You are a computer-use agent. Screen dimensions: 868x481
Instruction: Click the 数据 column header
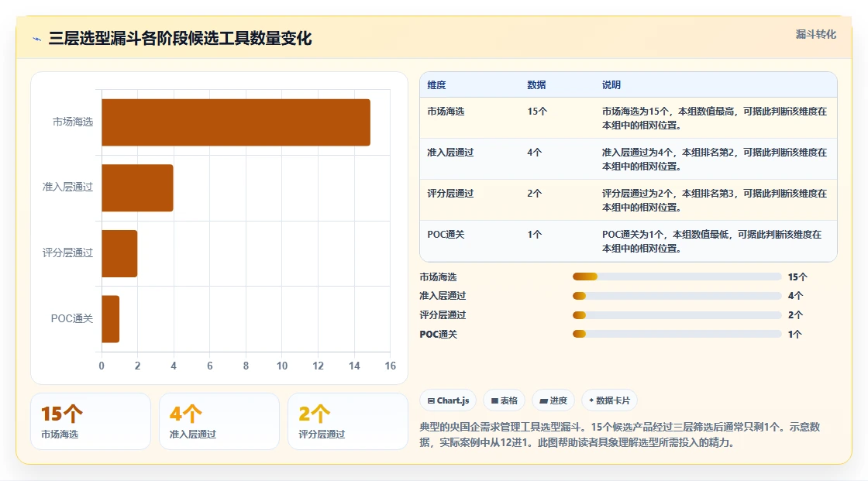click(536, 84)
